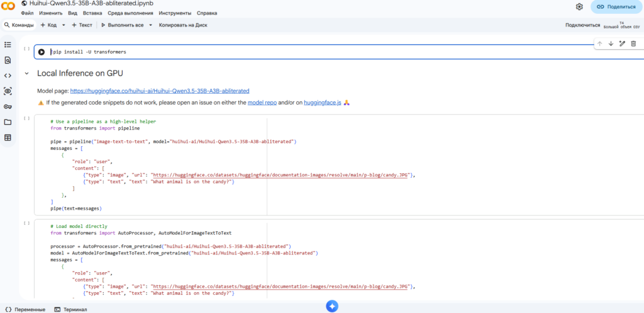Click the candy.JPG URL in the Load model cell
The height and width of the screenshot is (313, 644).
(x=281, y=287)
